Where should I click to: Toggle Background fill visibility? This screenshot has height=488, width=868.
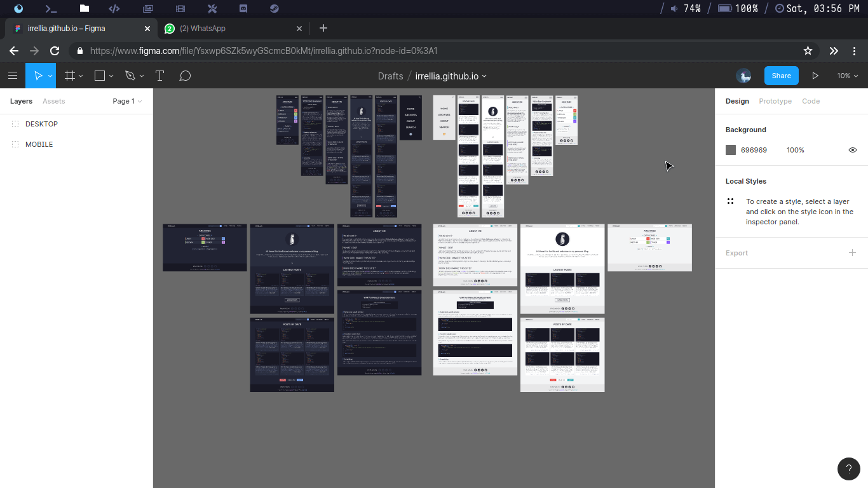(x=852, y=150)
